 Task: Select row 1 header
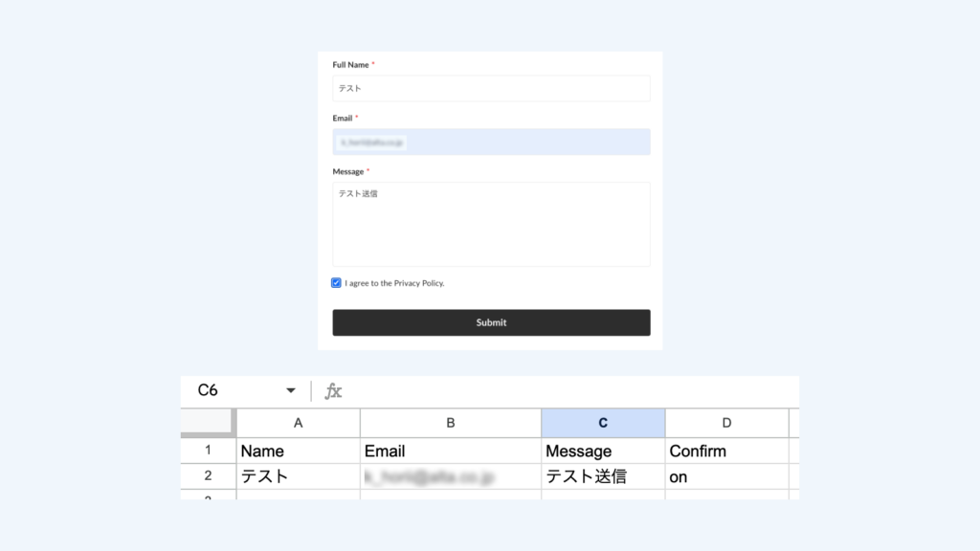[x=208, y=451]
